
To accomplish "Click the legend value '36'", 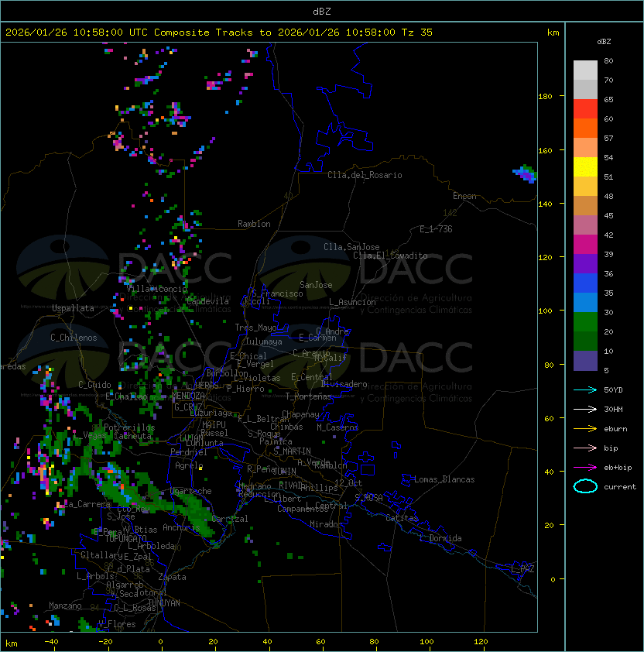I will click(608, 273).
